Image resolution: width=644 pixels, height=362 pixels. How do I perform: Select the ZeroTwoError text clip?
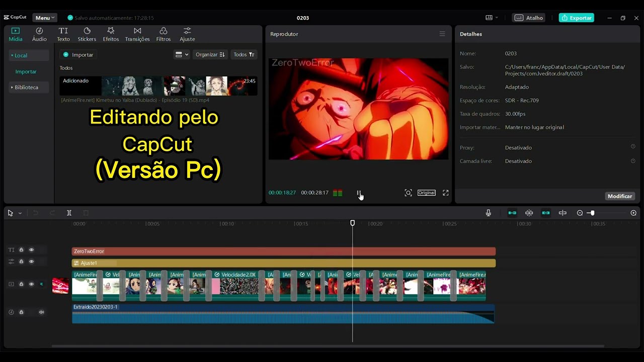[x=284, y=251]
